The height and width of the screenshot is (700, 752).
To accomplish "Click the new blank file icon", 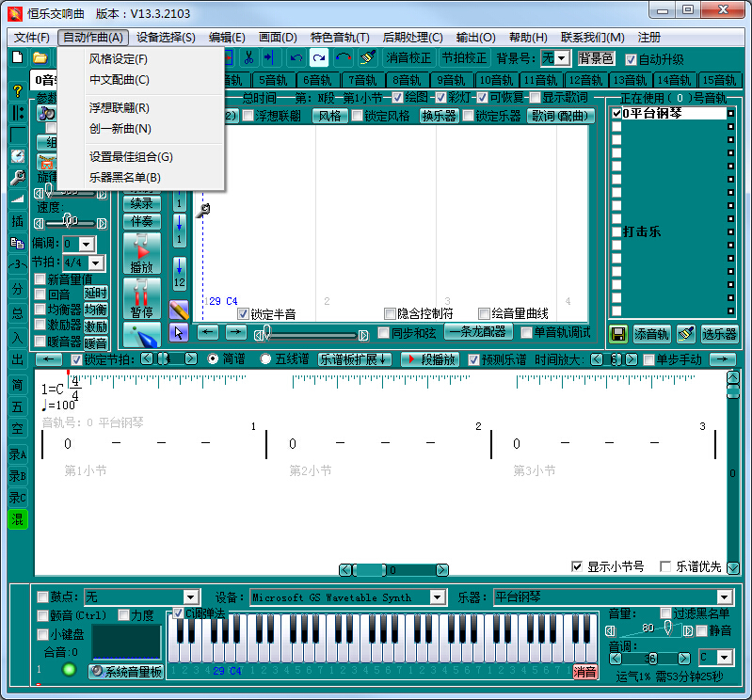I will pos(17,58).
